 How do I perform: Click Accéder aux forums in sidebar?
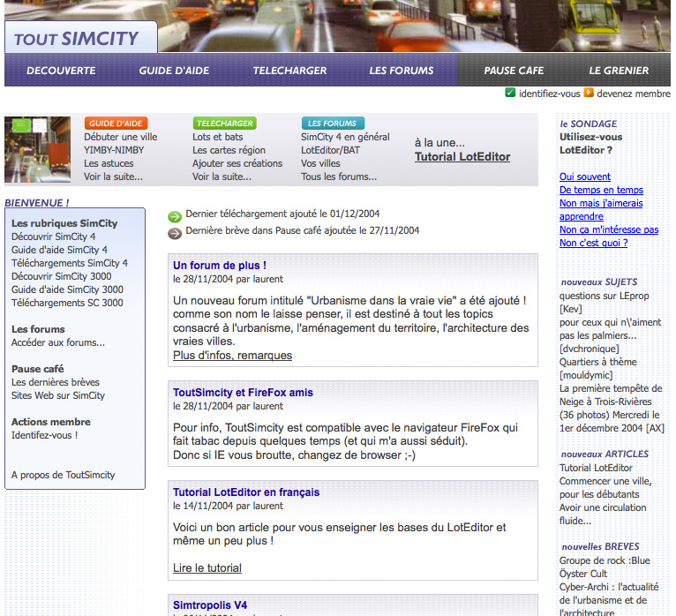pos(58,342)
